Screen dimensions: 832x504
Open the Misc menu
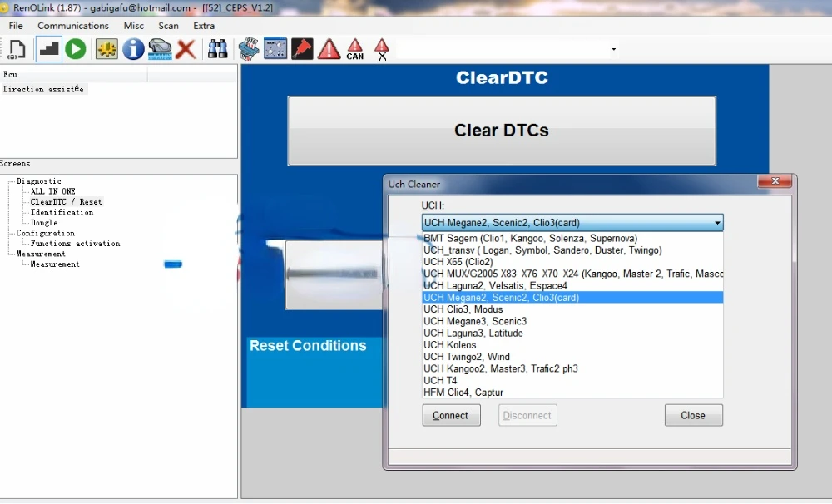134,26
